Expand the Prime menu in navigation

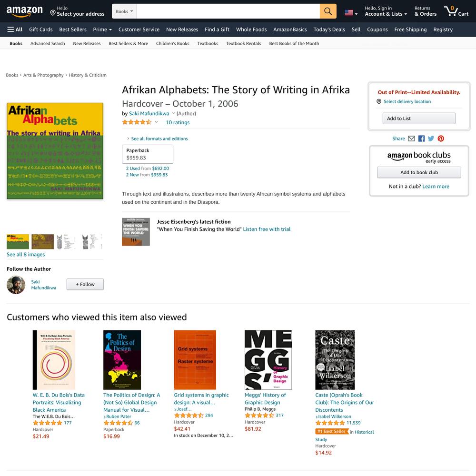(102, 30)
